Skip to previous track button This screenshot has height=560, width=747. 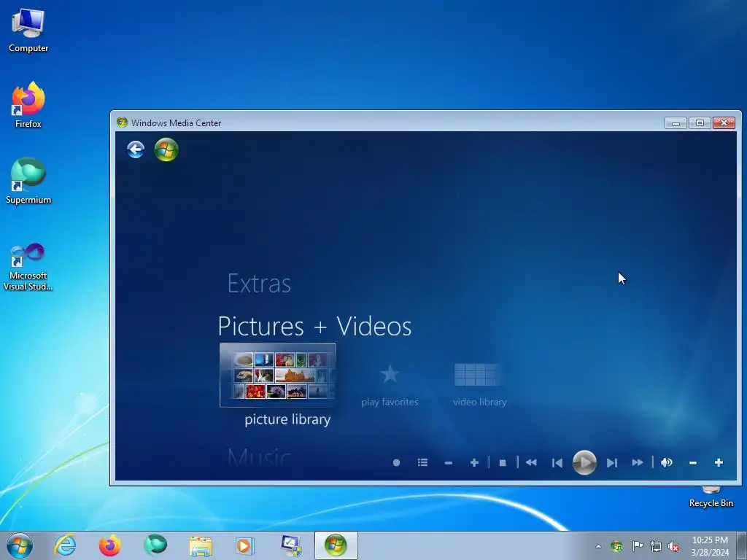click(x=557, y=462)
